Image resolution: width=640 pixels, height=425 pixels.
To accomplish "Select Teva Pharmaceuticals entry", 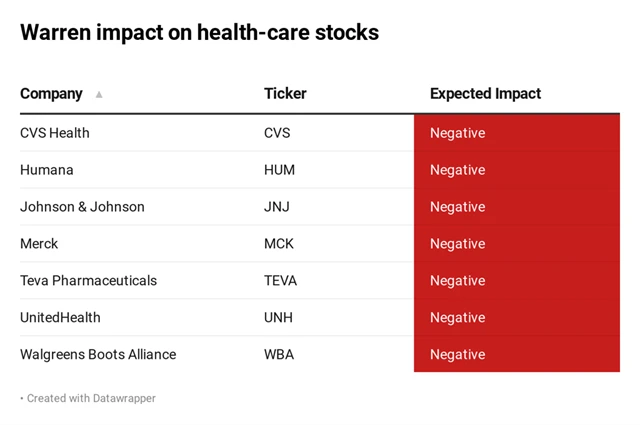I will (88, 281).
